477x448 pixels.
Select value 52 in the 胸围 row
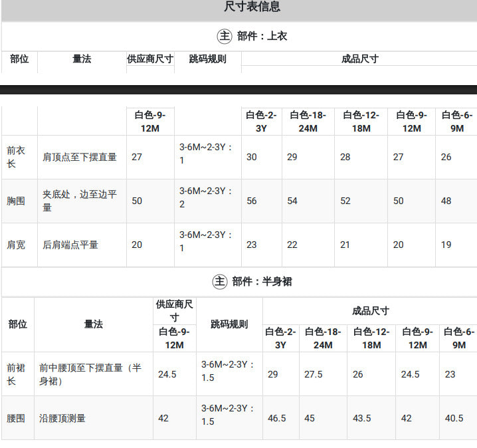pyautogui.click(x=345, y=201)
